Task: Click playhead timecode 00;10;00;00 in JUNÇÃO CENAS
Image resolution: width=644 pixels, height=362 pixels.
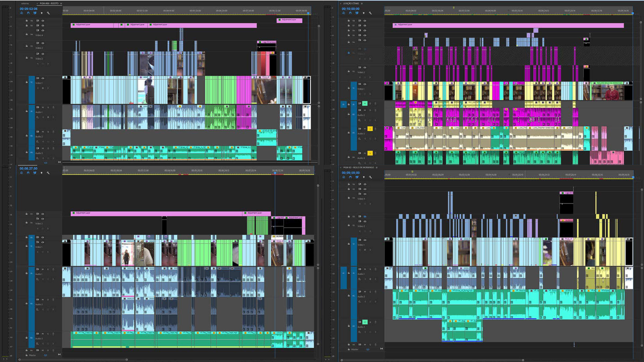Action: coord(350,9)
